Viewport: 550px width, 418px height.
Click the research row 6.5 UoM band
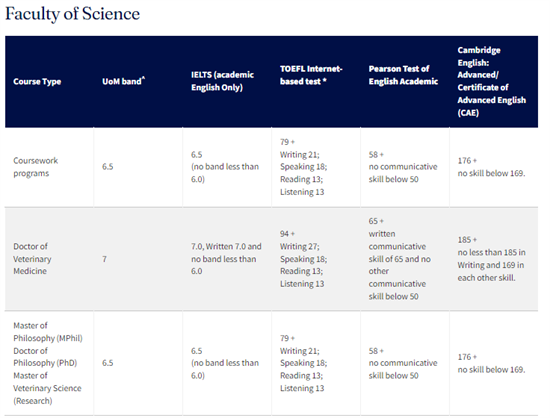108,363
